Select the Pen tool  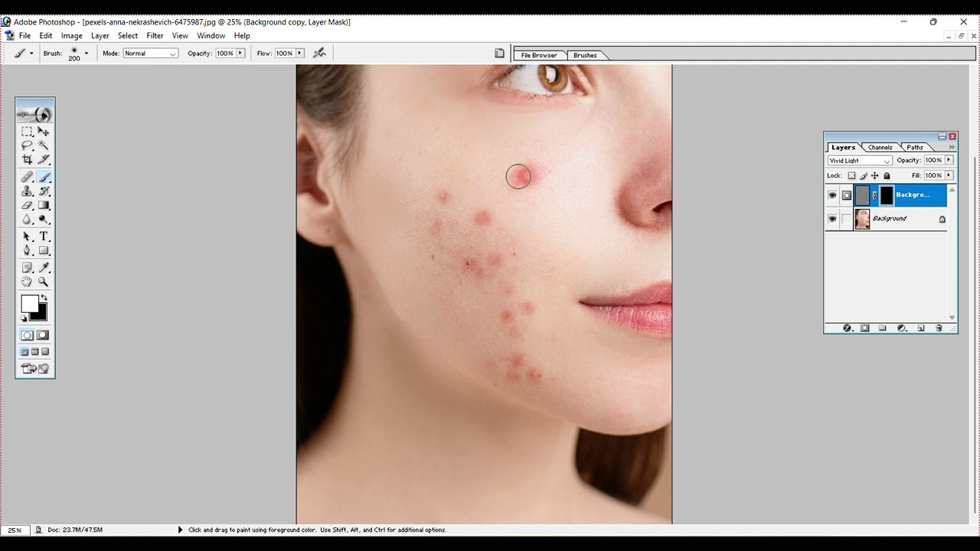pos(27,250)
